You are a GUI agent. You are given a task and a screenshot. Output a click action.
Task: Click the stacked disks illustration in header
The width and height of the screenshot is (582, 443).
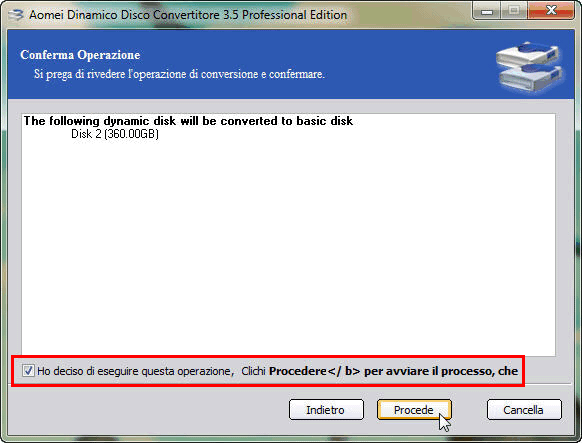(x=529, y=67)
